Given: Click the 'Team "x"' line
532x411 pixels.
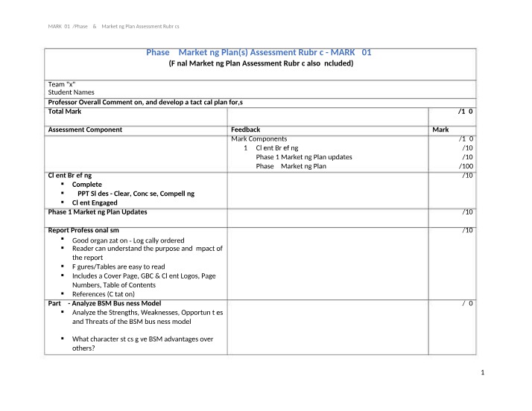Looking at the screenshot, I should click(x=62, y=84).
